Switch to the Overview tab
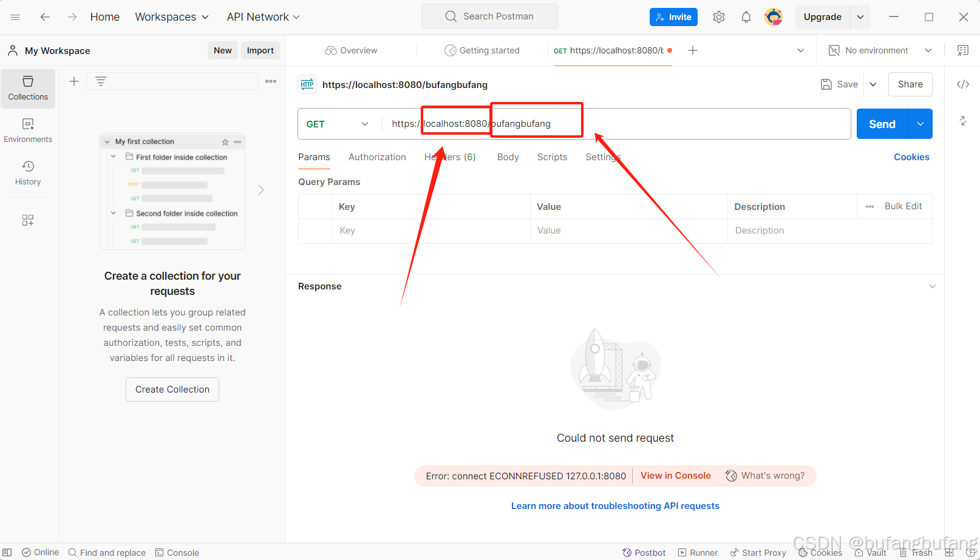 coord(351,50)
